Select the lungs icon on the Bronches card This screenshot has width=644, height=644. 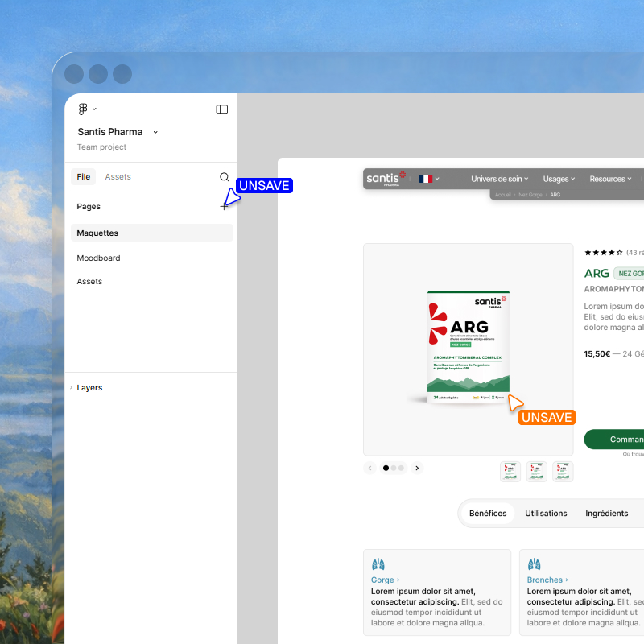pyautogui.click(x=533, y=563)
